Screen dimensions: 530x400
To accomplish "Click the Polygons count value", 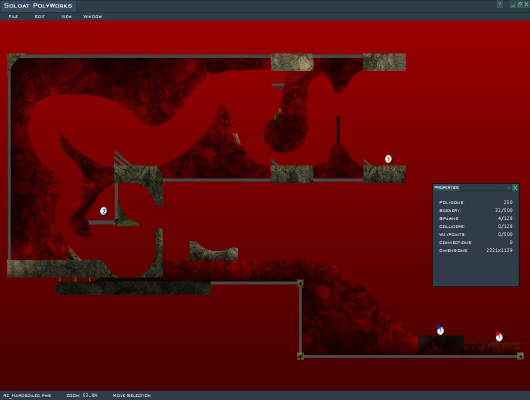I will click(x=508, y=202).
